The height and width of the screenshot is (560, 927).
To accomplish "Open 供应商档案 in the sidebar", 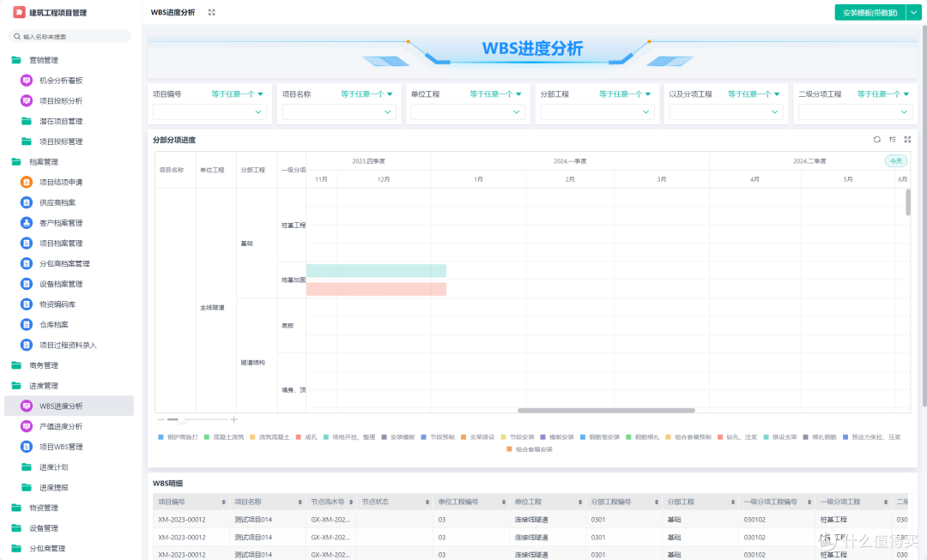I will (x=58, y=202).
